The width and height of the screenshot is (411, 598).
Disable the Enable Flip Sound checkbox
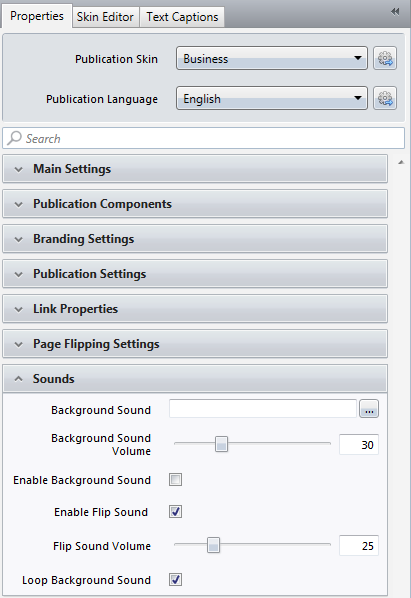point(175,511)
